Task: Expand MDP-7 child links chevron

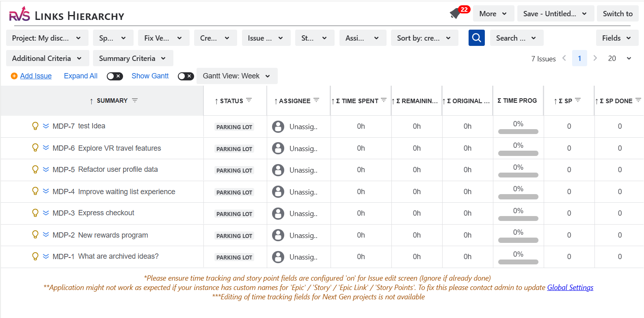Action: point(46,126)
